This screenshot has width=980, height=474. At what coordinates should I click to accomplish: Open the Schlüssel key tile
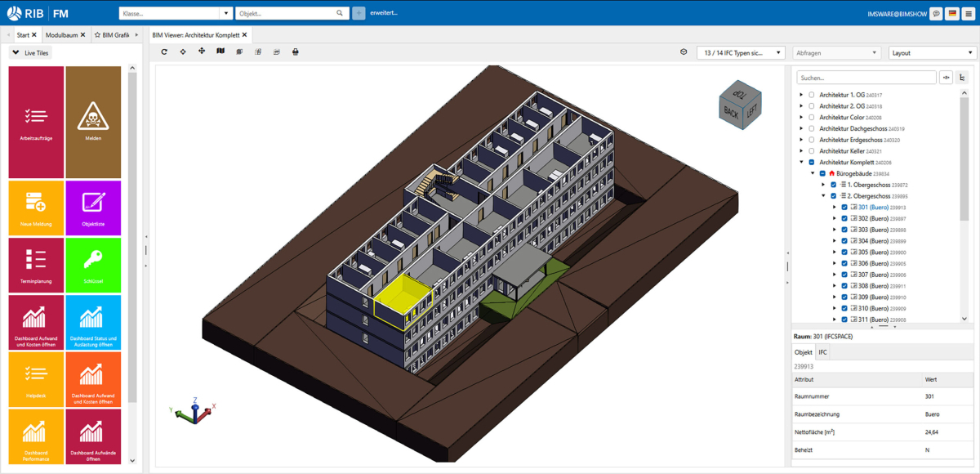(x=93, y=265)
